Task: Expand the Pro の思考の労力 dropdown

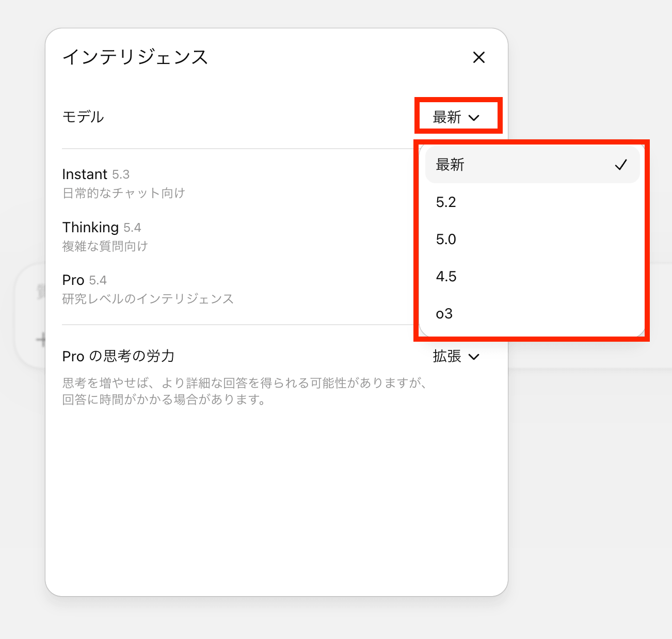Action: click(x=456, y=357)
